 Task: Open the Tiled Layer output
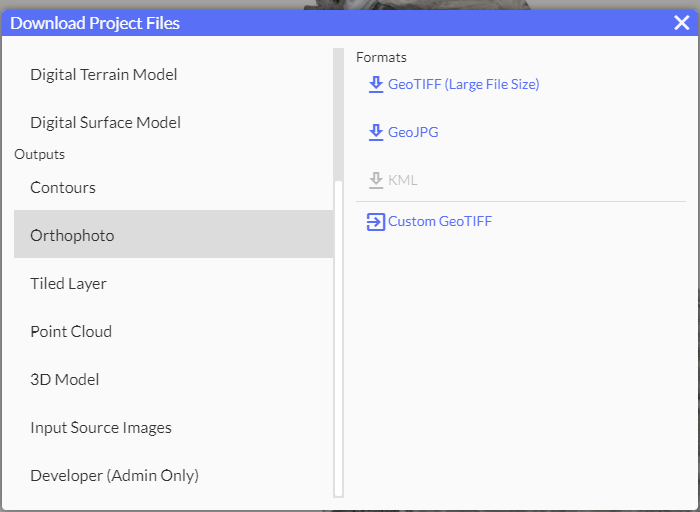tap(68, 284)
